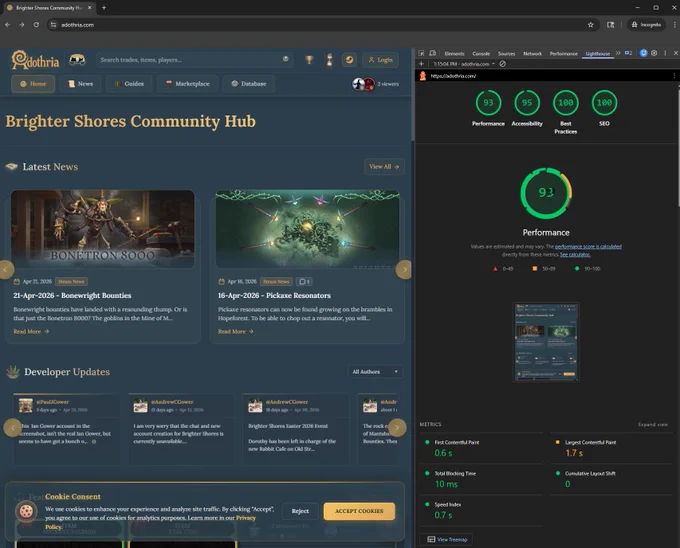Toggle the DevTools device toolbar icon
680x548 pixels.
[432, 53]
